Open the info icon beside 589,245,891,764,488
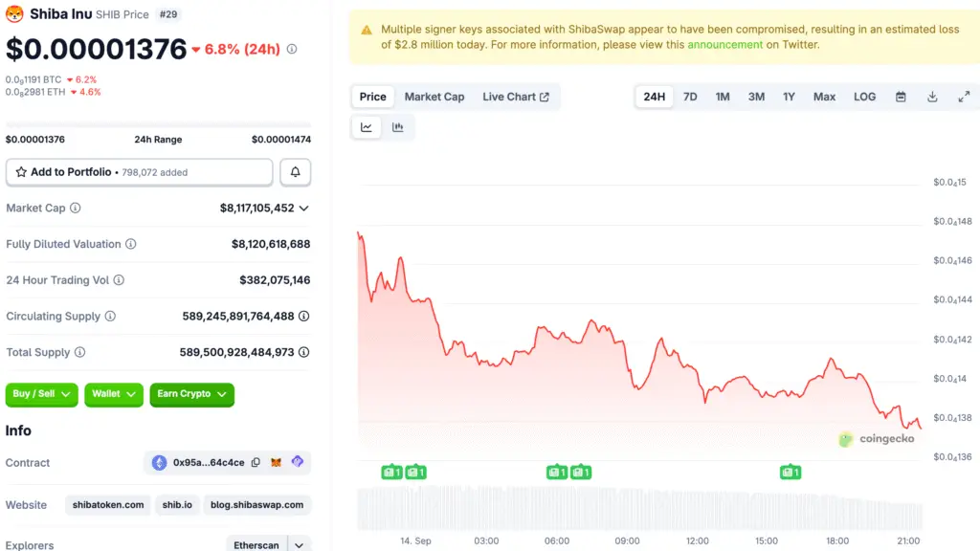Screen dimensions: 980x551 point(303,316)
